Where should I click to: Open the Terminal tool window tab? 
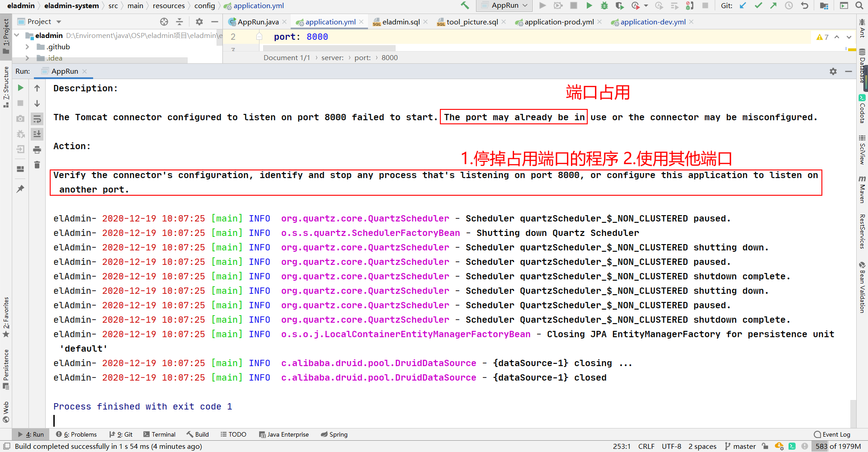click(159, 434)
